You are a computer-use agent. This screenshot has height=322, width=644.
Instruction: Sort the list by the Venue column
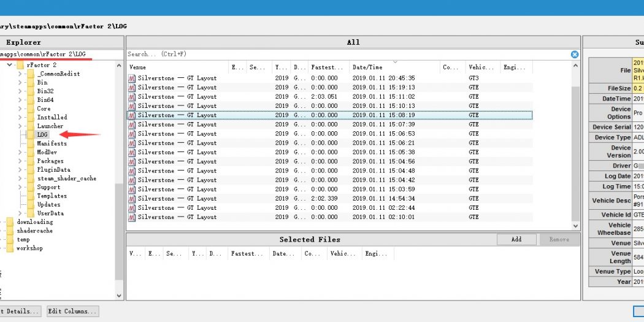(177, 67)
